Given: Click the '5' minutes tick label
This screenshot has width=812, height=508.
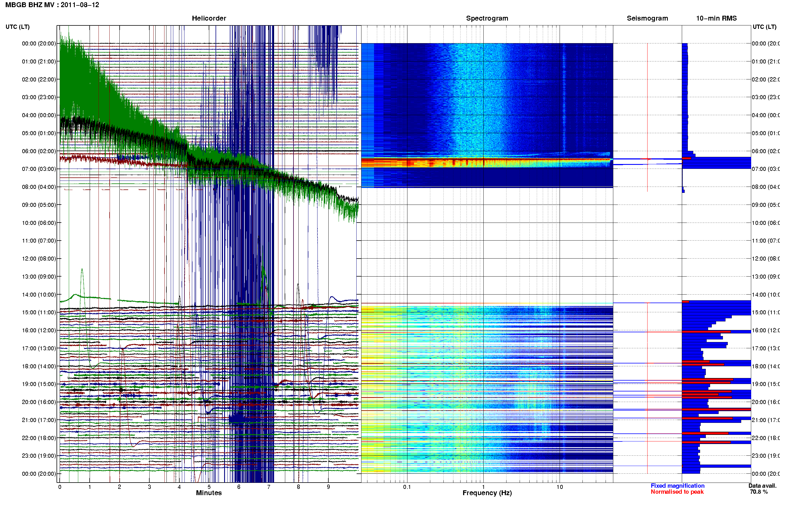Looking at the screenshot, I should 209,487.
